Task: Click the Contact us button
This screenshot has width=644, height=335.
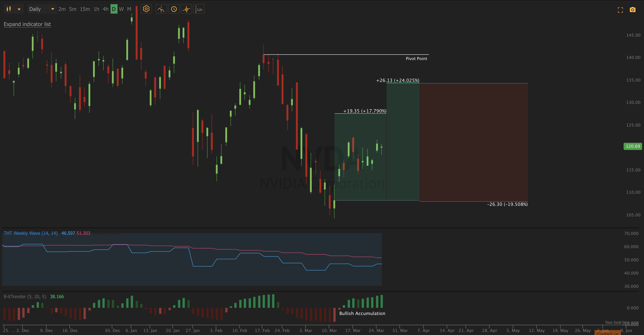Action: (x=607, y=333)
